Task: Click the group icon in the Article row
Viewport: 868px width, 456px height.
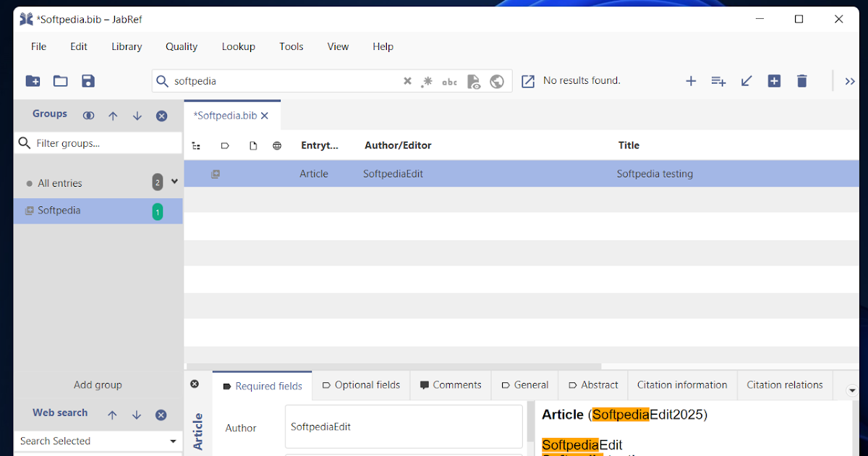Action: coord(216,174)
